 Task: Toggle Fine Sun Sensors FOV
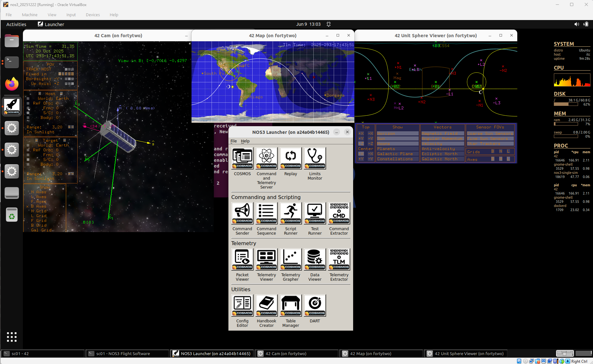coord(490,139)
